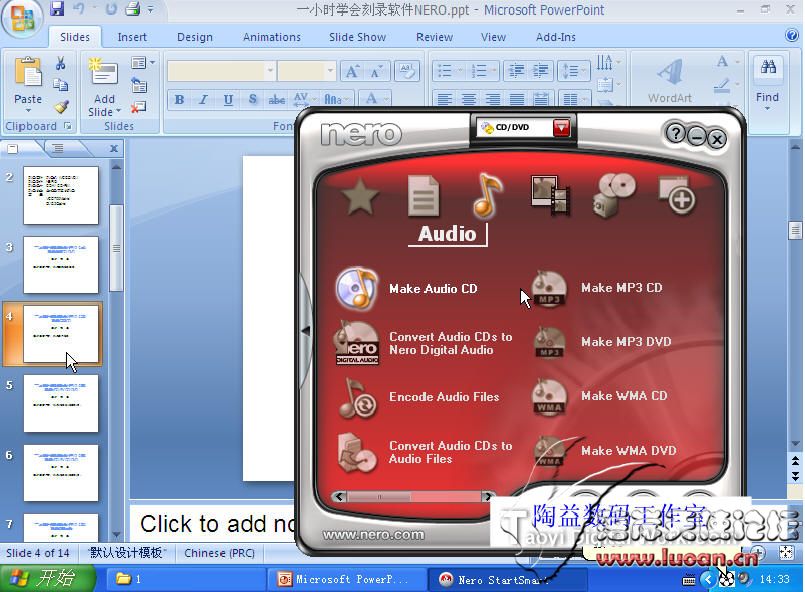The height and width of the screenshot is (592, 805).
Task: Increase font size with Grow Font icon
Action: pyautogui.click(x=352, y=71)
